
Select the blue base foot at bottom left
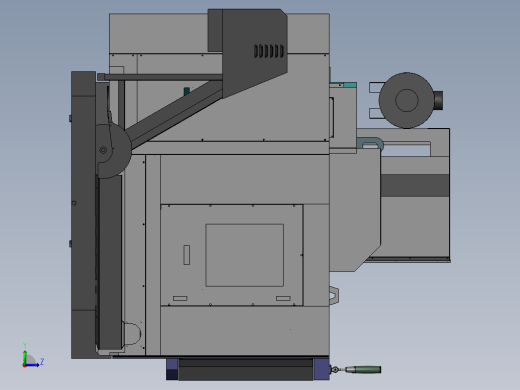[172, 369]
